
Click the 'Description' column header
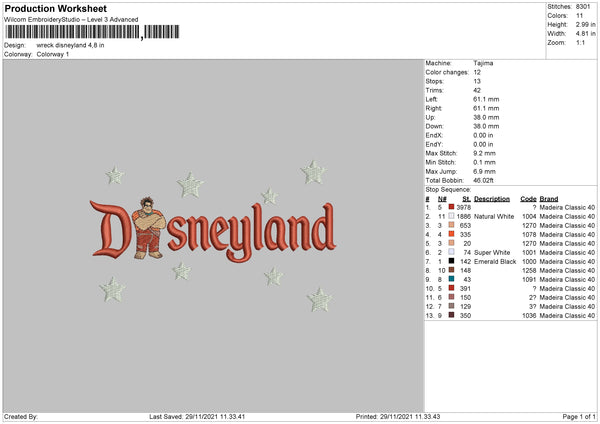pyautogui.click(x=492, y=199)
